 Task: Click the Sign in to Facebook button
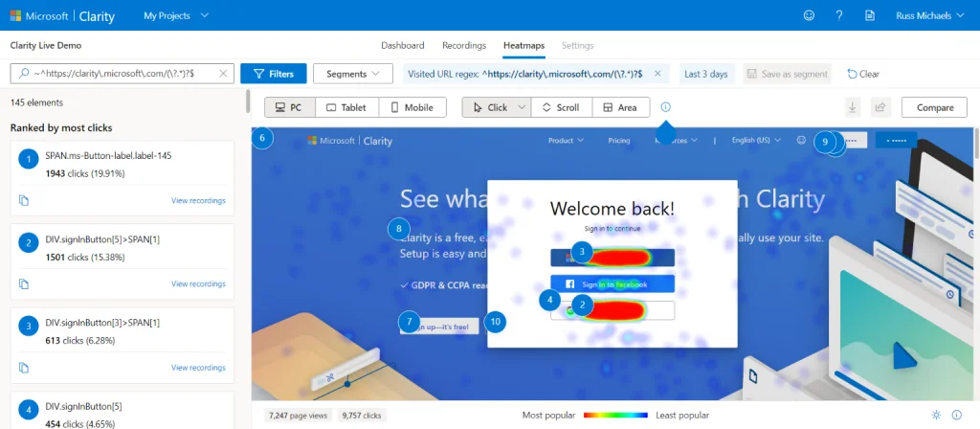click(x=612, y=283)
